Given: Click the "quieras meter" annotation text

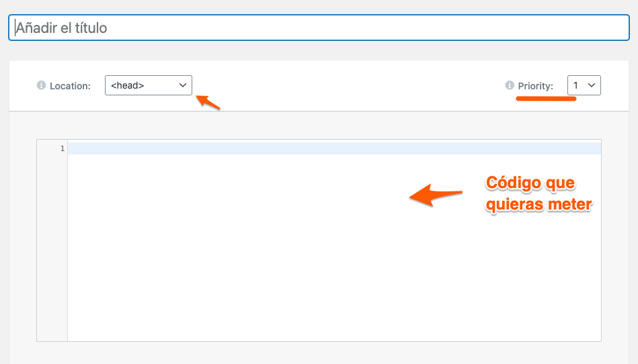Looking at the screenshot, I should click(x=539, y=204).
